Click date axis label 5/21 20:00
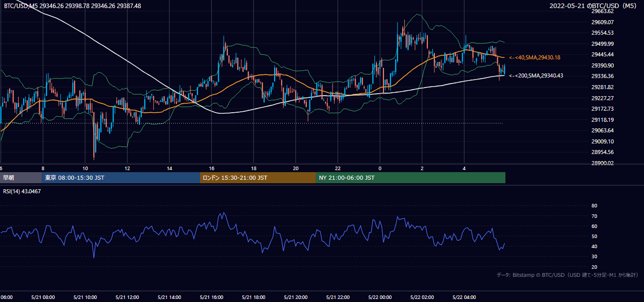Image resolution: width=644 pixels, height=302 pixels. click(296, 297)
